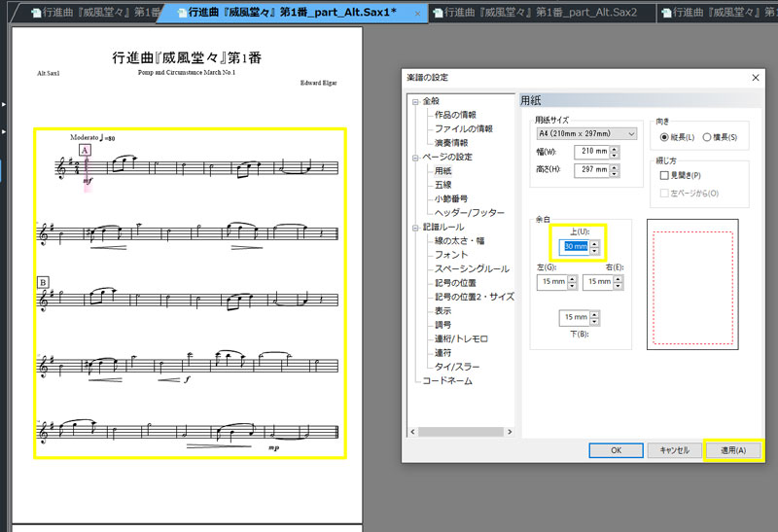Click the Edward Elgar composer text
Screen dimensions: 778x532
click(319, 83)
